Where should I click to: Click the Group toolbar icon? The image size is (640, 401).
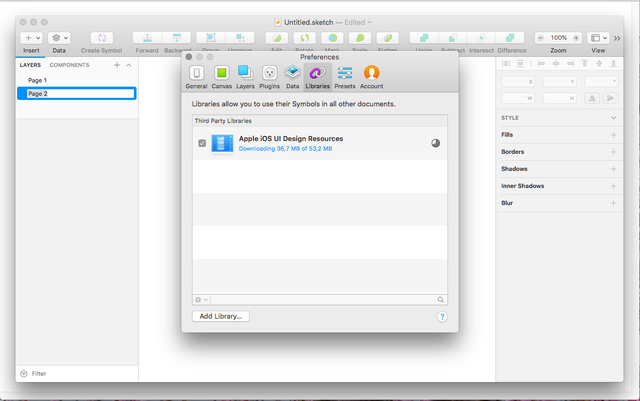pyautogui.click(x=211, y=38)
